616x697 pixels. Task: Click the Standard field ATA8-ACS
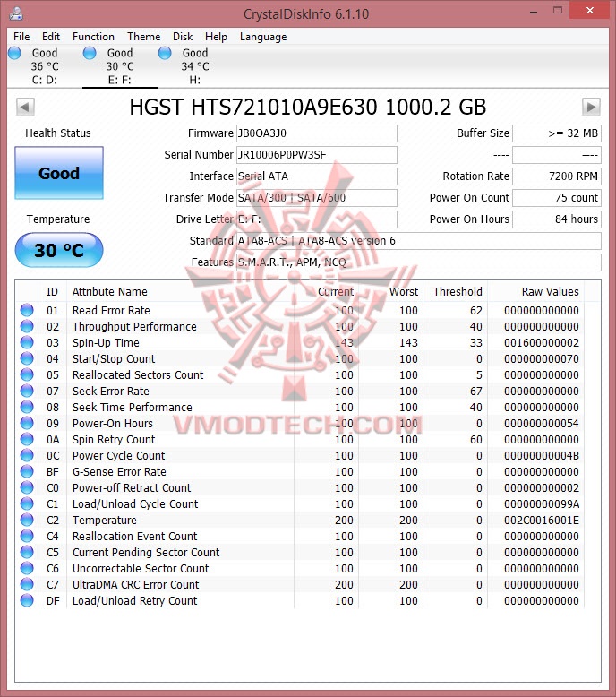tap(419, 240)
